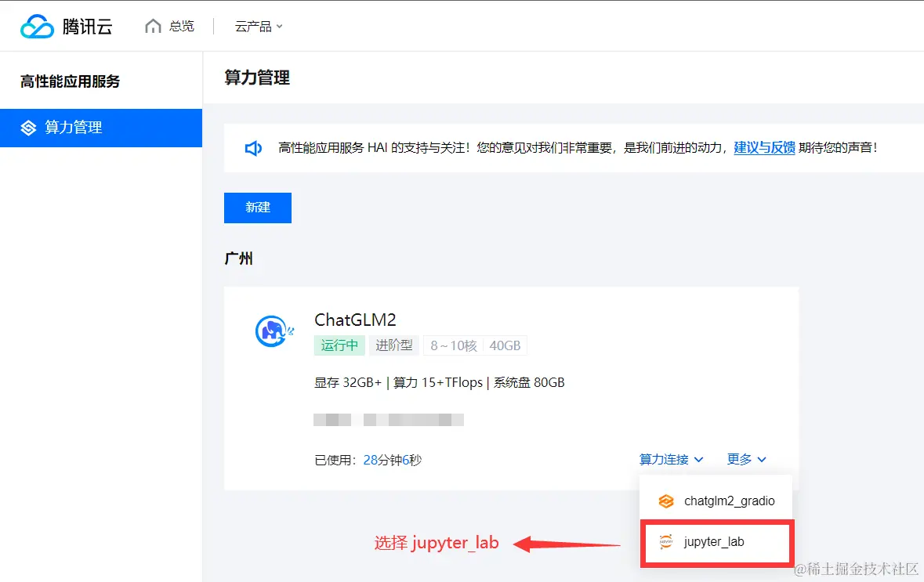The width and height of the screenshot is (924, 582).
Task: Click the 8~10核 spec tag
Action: (453, 345)
